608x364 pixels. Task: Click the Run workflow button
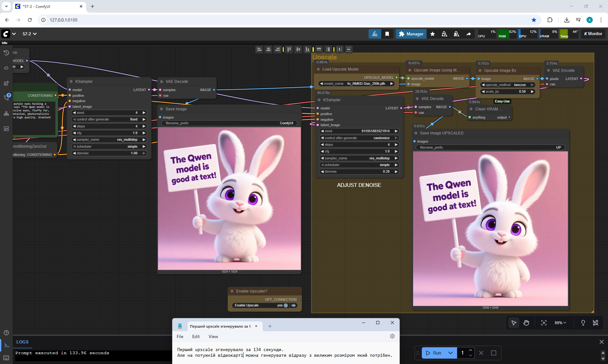tap(434, 353)
